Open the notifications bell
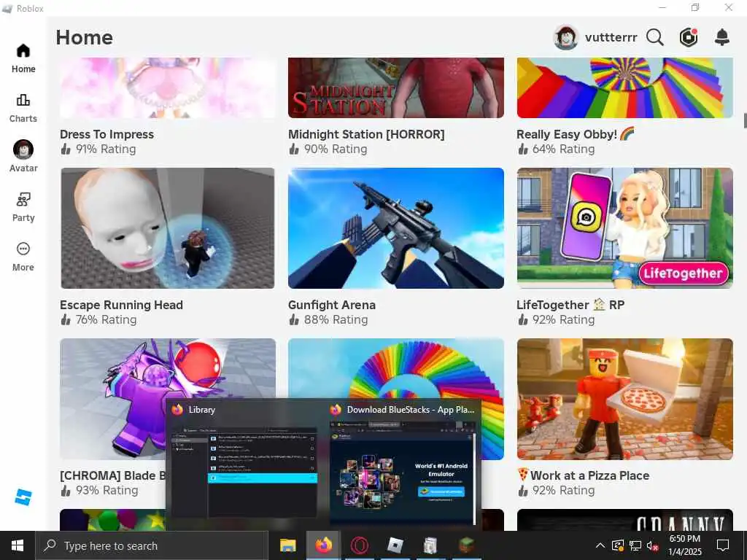 coord(722,37)
